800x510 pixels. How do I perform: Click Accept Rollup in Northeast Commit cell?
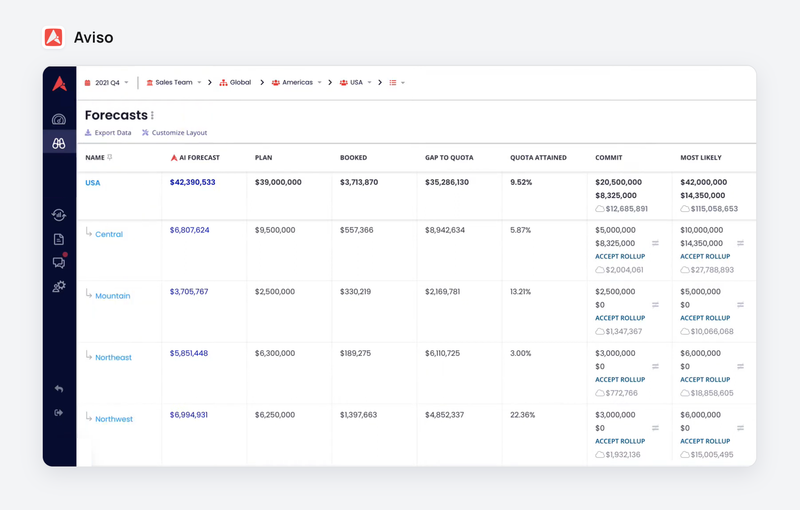620,379
